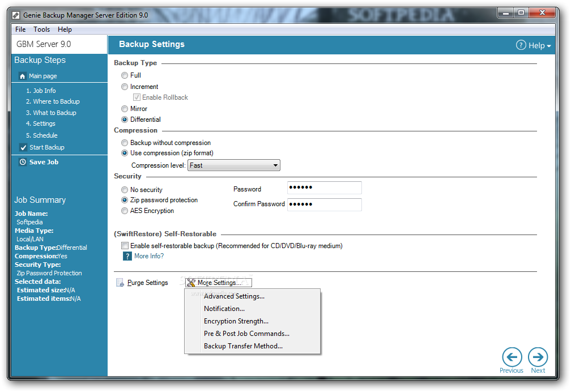
Task: Open the File menu
Action: [x=20, y=29]
